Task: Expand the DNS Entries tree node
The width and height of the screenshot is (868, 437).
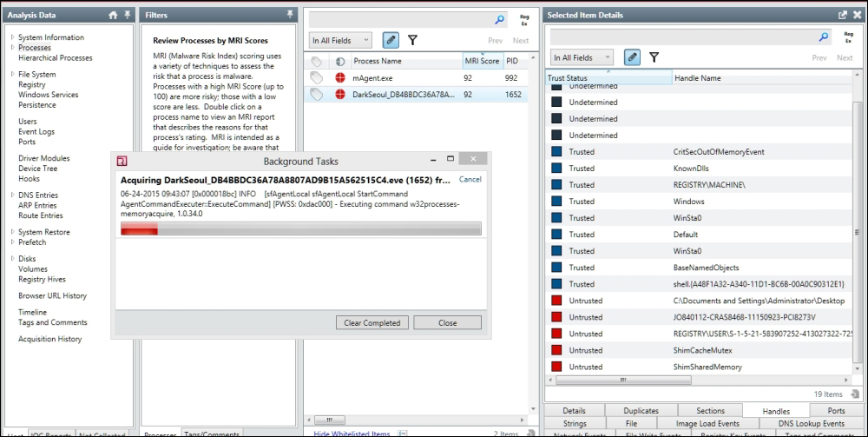Action: point(13,195)
